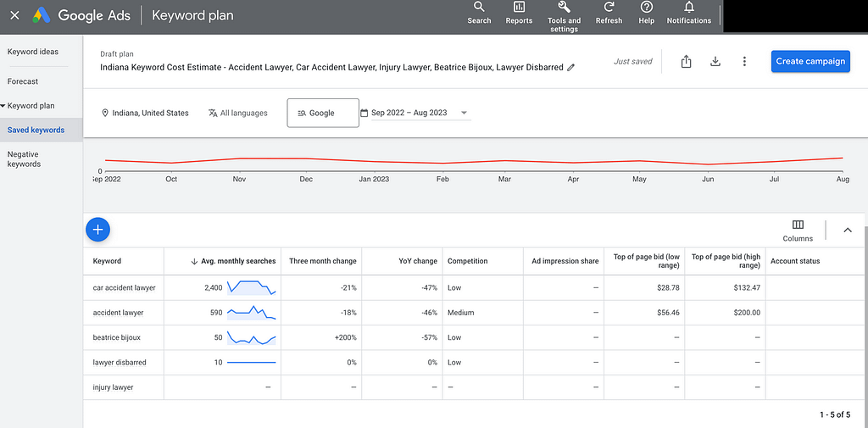Click the Refresh icon
868x428 pixels.
(x=609, y=14)
